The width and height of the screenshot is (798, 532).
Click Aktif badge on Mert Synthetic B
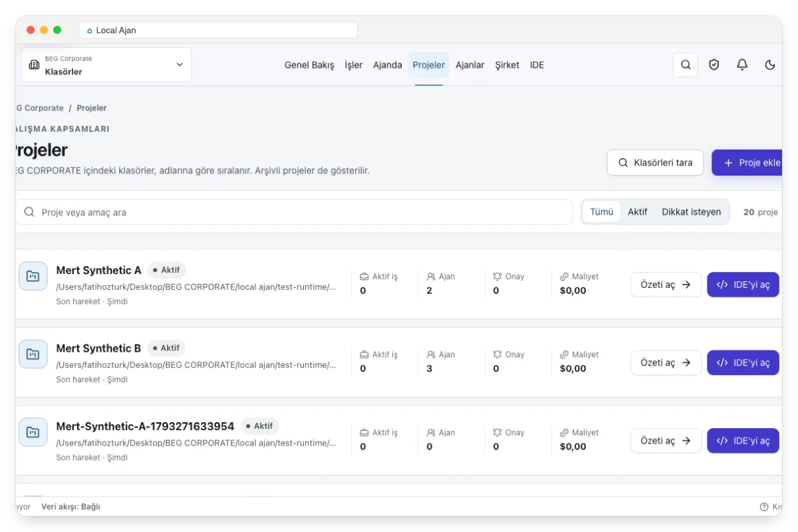(166, 348)
